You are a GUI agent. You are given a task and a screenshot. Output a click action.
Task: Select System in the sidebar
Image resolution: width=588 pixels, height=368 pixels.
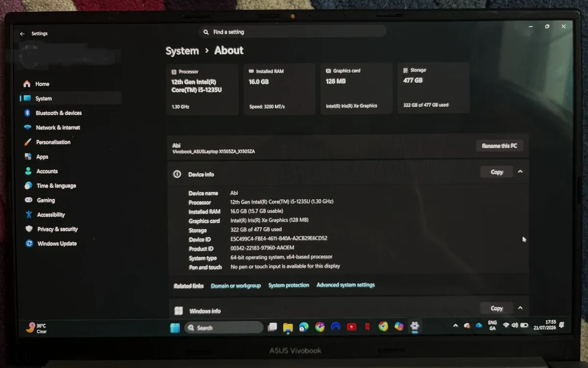[x=71, y=98]
